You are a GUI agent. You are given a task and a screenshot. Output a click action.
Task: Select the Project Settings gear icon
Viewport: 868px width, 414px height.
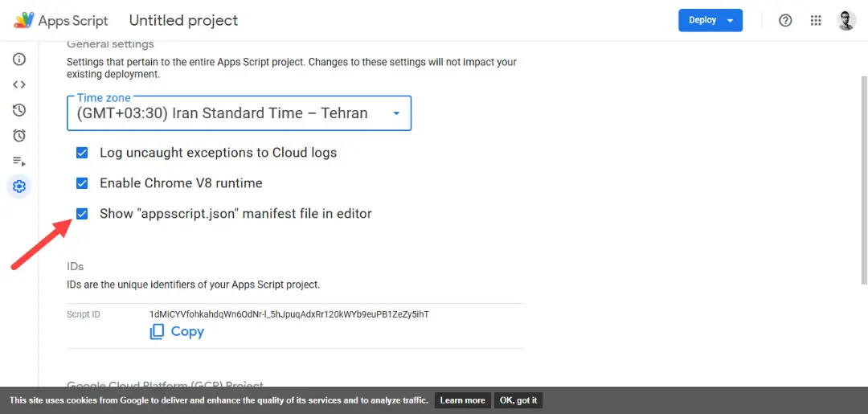tap(18, 187)
